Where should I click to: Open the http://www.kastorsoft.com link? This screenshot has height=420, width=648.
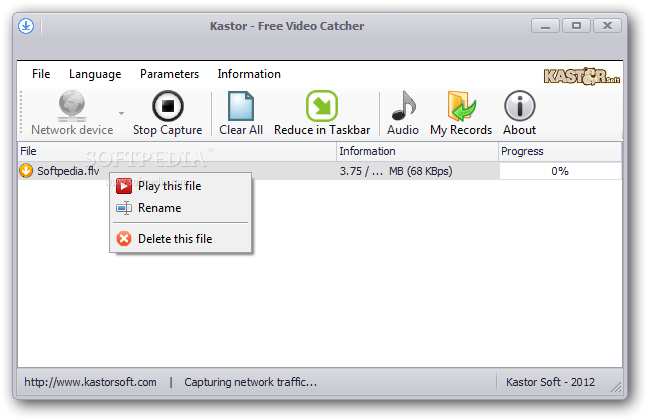(x=90, y=382)
